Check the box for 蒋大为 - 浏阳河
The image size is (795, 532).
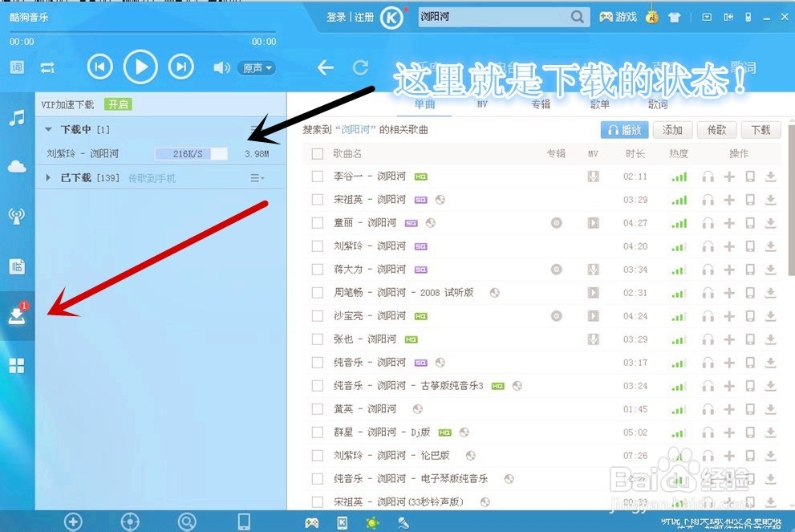point(318,270)
